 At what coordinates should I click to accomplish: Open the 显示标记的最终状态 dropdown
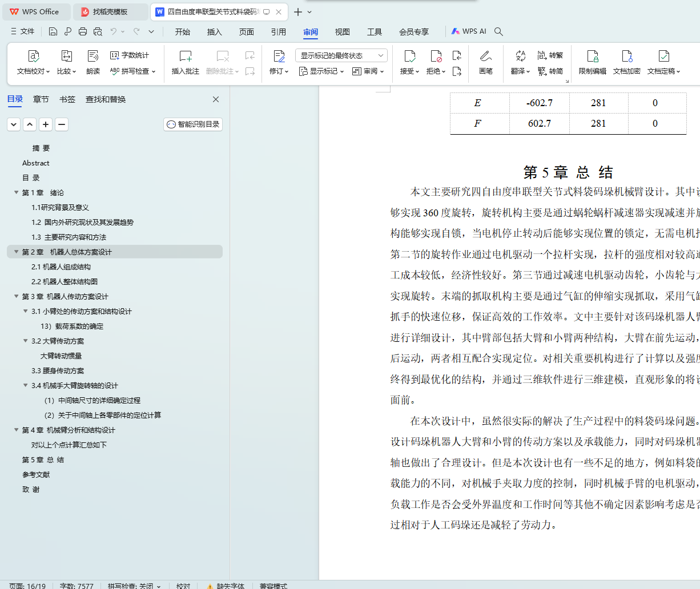pos(341,55)
